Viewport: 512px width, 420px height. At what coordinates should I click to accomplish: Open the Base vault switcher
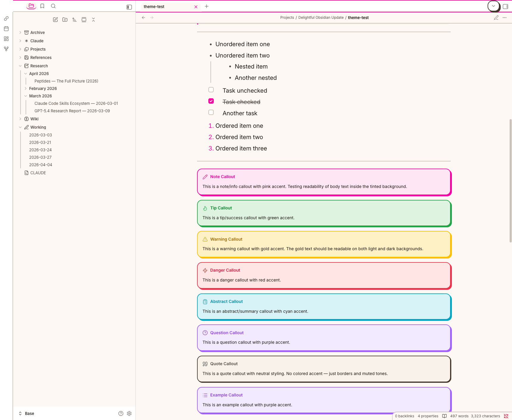[x=26, y=413]
